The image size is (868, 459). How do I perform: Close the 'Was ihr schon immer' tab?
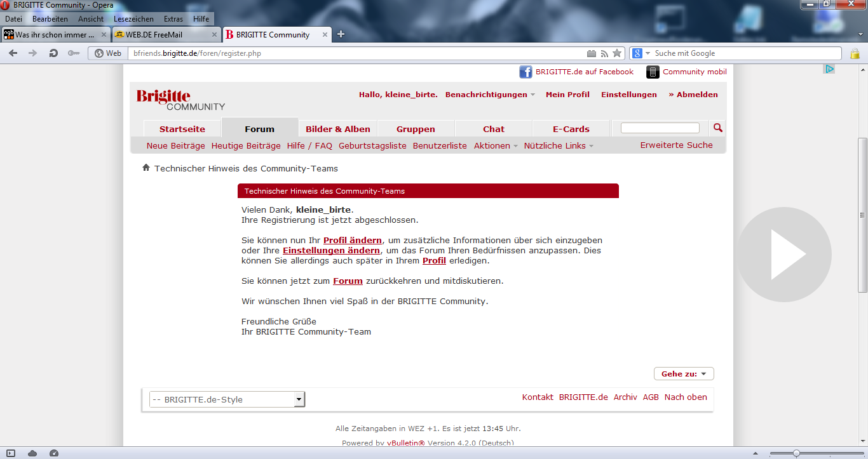tap(104, 34)
